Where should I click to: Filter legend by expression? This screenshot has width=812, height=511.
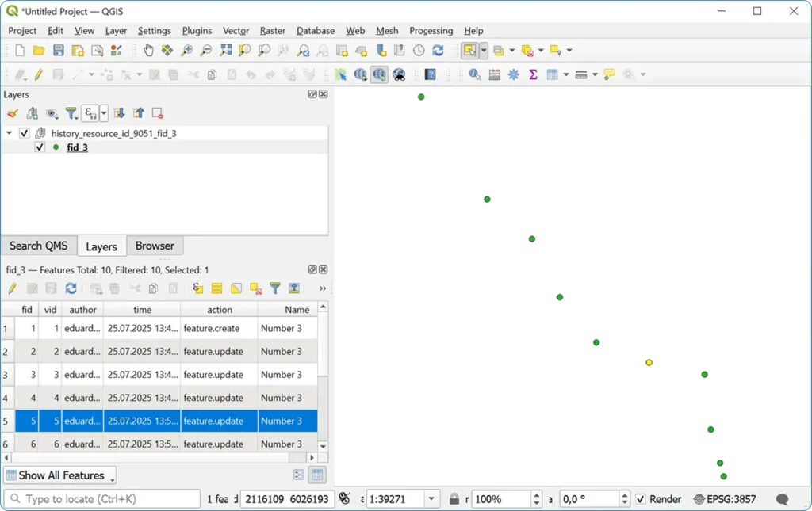[90, 112]
